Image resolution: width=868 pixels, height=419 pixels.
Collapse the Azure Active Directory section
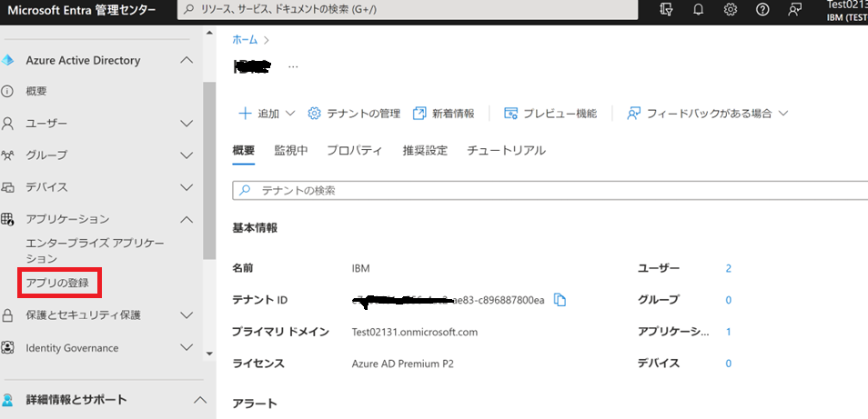[x=187, y=60]
